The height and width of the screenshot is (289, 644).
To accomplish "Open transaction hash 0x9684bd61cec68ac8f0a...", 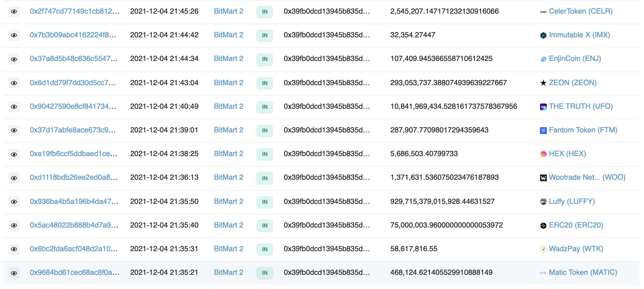I will click(x=75, y=272).
